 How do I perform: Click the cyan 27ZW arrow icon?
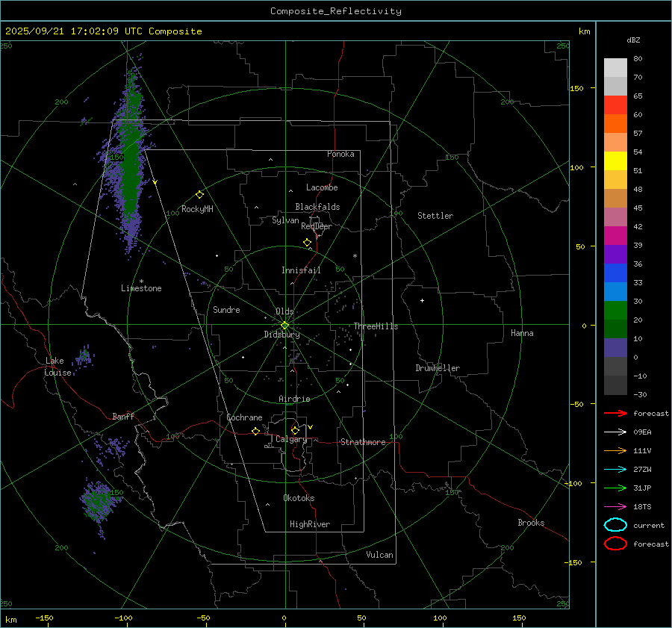[x=615, y=469]
